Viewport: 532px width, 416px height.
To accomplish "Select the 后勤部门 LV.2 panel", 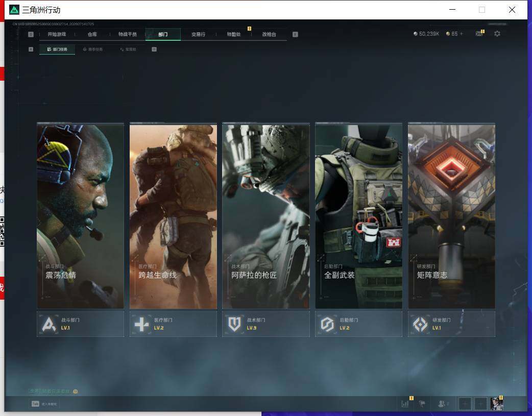I will coord(358,324).
